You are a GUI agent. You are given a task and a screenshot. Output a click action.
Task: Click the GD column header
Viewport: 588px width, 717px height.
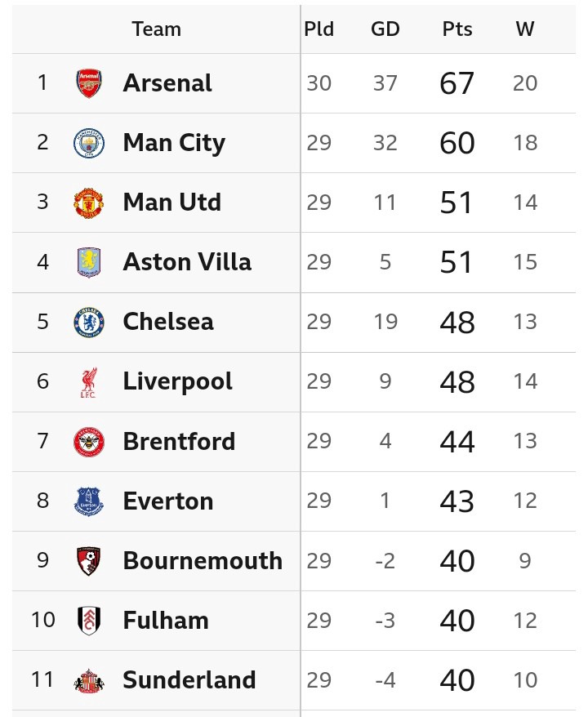(x=385, y=29)
